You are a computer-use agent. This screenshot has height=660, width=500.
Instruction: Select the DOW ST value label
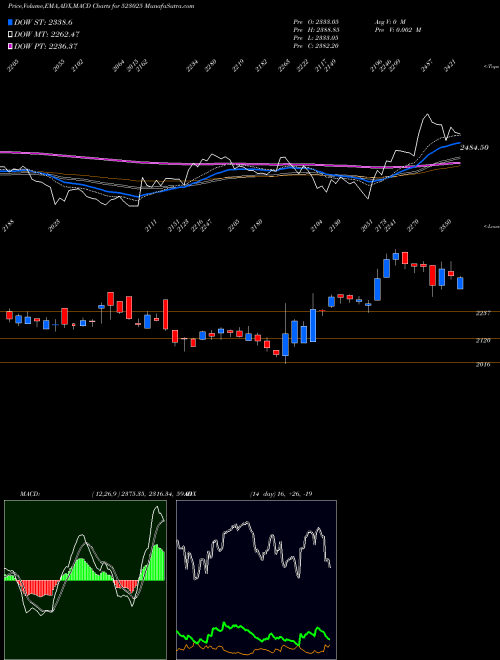[43, 22]
